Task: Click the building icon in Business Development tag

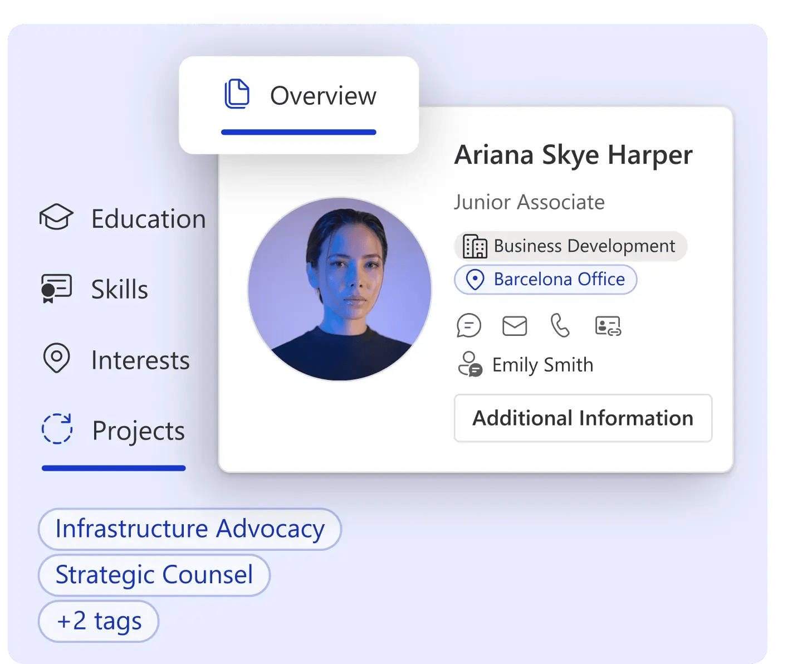Action: coord(476,246)
